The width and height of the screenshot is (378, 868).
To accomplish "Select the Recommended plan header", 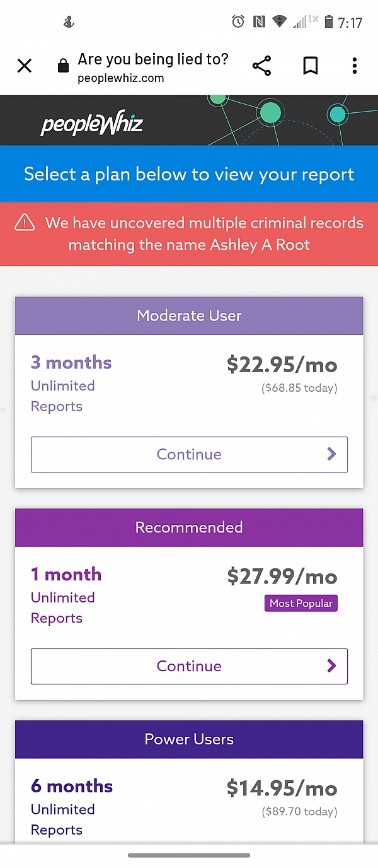I will (x=189, y=527).
